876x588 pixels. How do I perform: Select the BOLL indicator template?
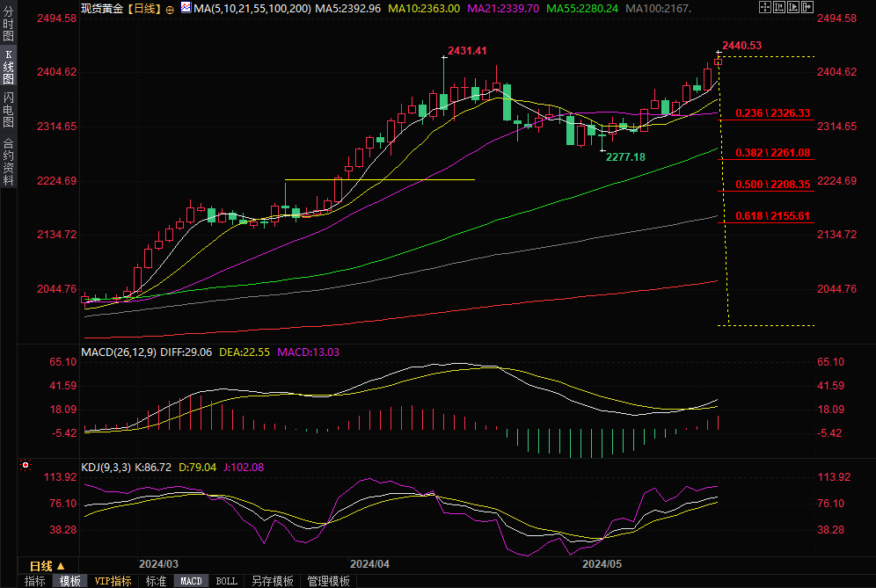(x=226, y=581)
